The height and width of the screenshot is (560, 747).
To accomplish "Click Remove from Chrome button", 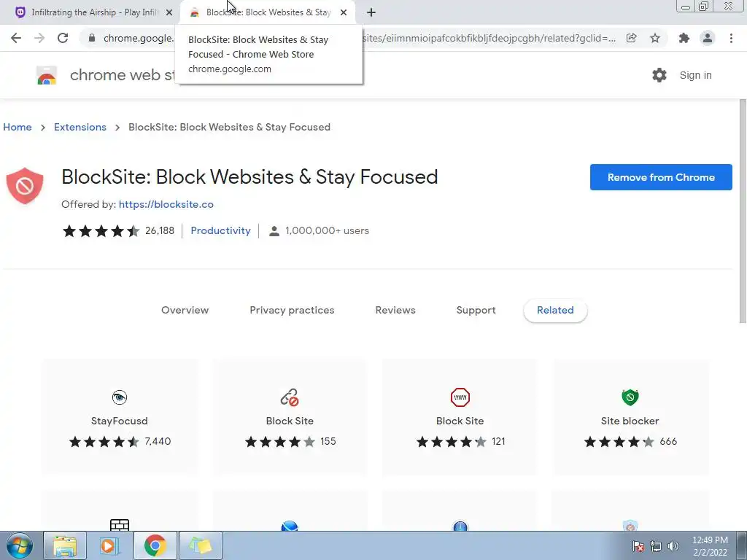I will point(661,177).
